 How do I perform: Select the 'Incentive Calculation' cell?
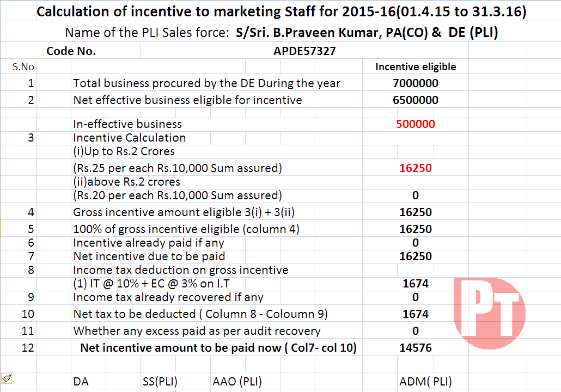coord(130,138)
